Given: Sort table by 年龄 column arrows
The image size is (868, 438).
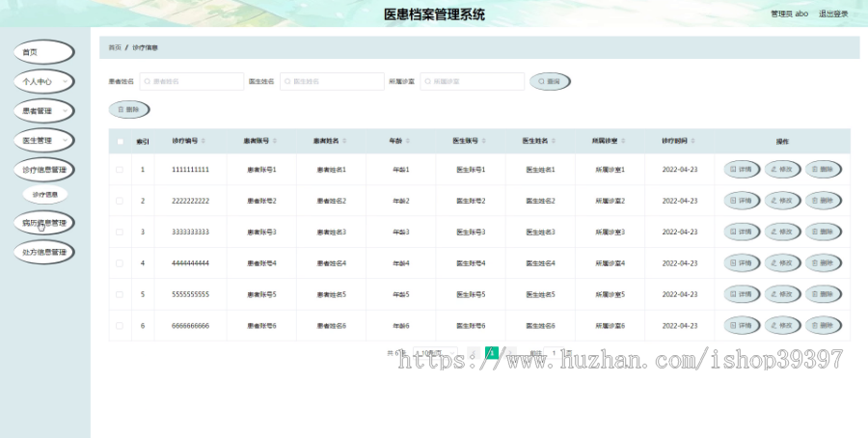Looking at the screenshot, I should click(408, 141).
